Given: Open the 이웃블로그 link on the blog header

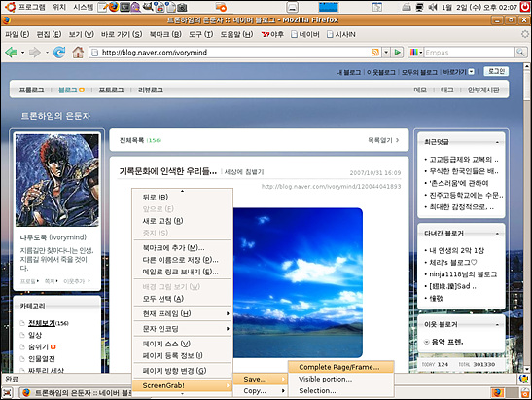Looking at the screenshot, I should pyautogui.click(x=381, y=72).
